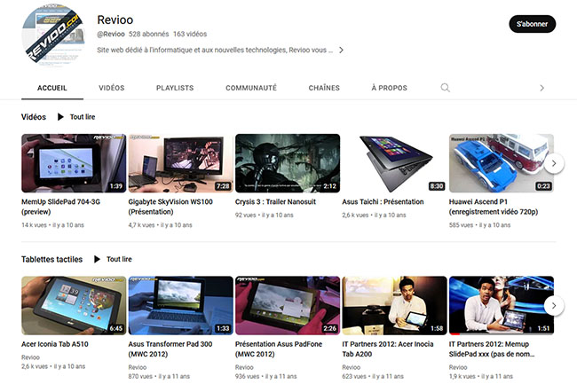The height and width of the screenshot is (392, 577).
Task: Click the title Asus Taichi : Présentation
Action: tap(383, 202)
